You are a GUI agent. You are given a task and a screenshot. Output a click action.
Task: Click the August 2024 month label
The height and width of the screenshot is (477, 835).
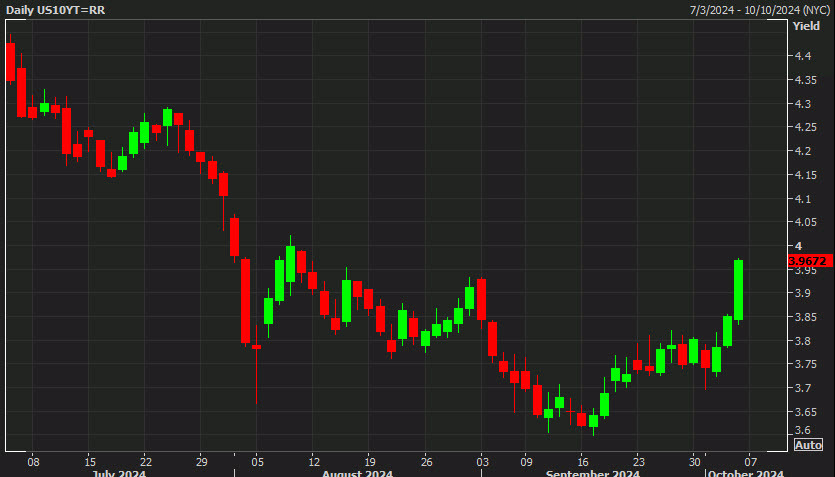tap(357, 473)
